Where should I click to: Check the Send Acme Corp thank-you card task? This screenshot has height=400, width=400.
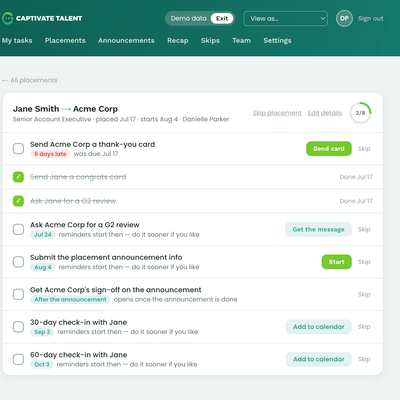click(x=18, y=149)
